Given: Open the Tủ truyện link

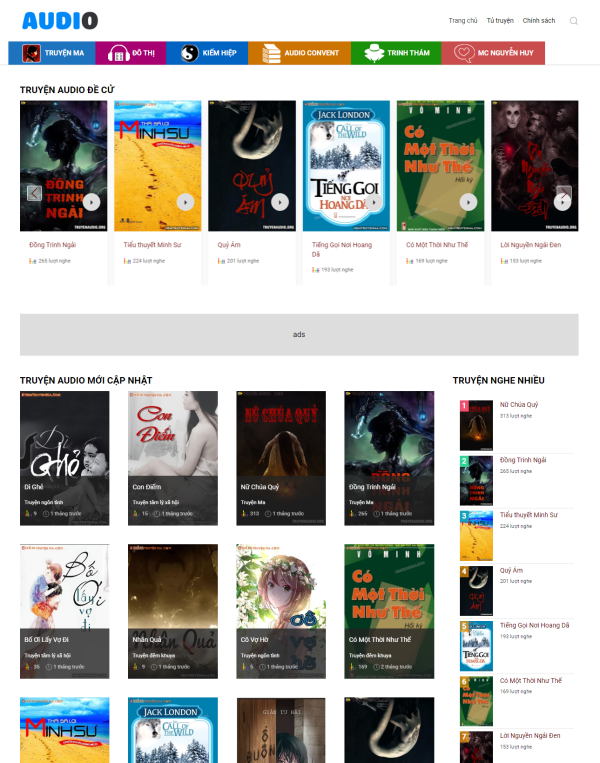Looking at the screenshot, I should (x=500, y=21).
